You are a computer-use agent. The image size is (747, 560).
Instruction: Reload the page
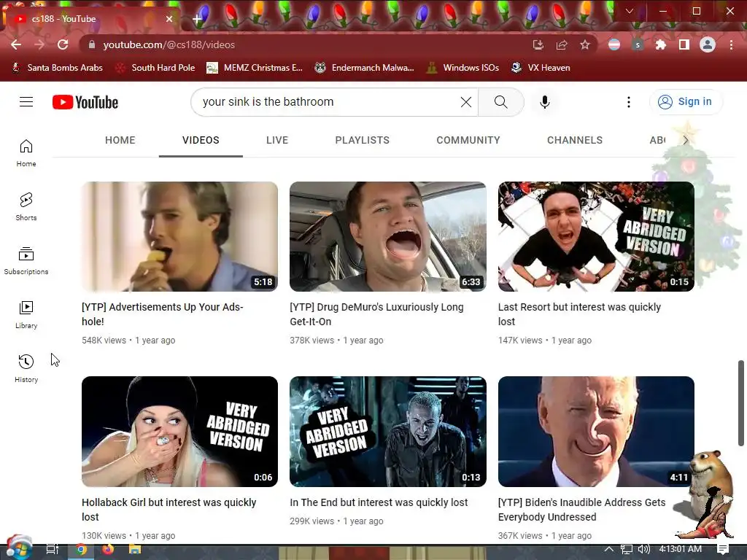[63, 44]
